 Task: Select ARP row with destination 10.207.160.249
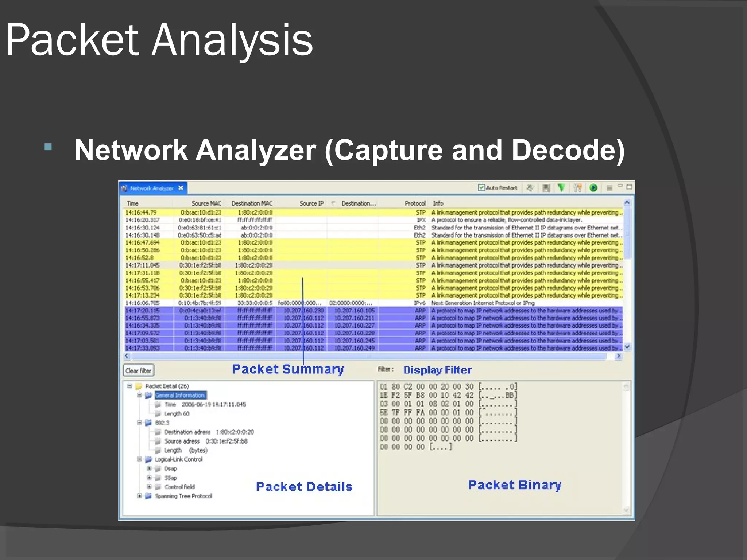[x=373, y=348]
